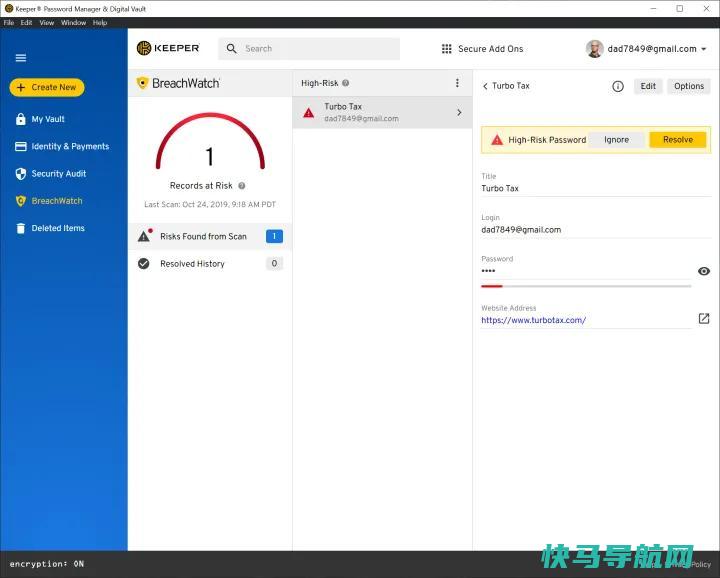Click the Secure Add Ons grid icon

pyautogui.click(x=446, y=49)
